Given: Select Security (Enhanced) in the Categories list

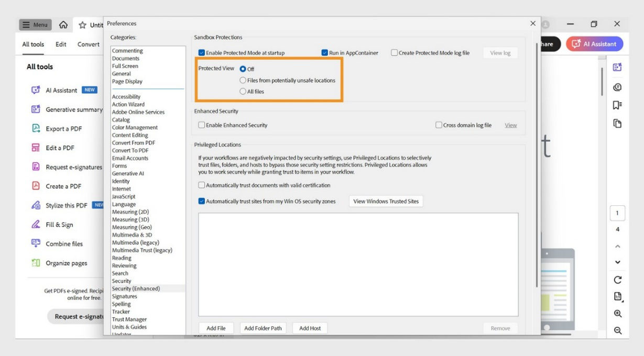Looking at the screenshot, I should tap(136, 288).
